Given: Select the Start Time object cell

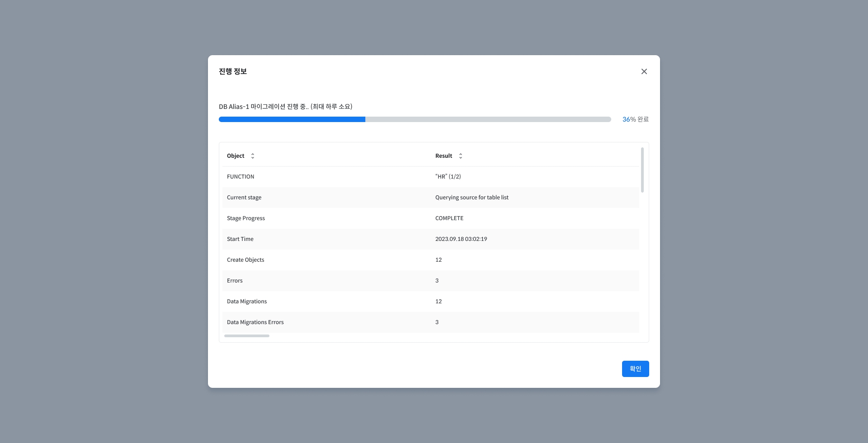Looking at the screenshot, I should tap(240, 239).
